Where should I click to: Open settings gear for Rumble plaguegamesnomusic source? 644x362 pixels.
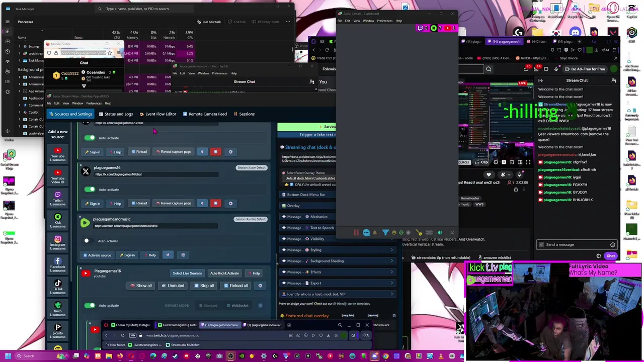click(183, 255)
